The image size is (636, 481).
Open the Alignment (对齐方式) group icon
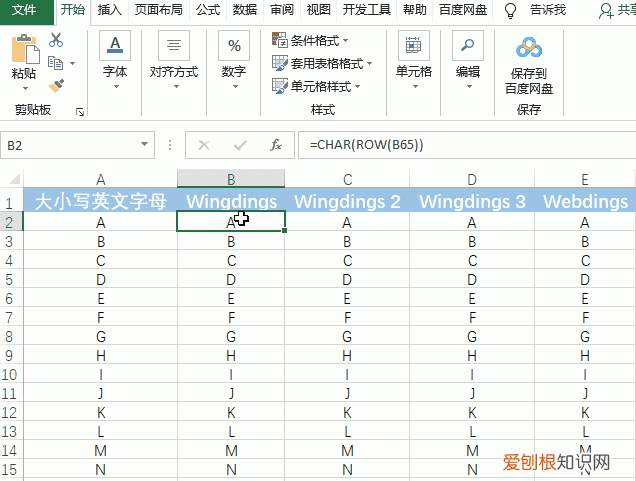174,45
